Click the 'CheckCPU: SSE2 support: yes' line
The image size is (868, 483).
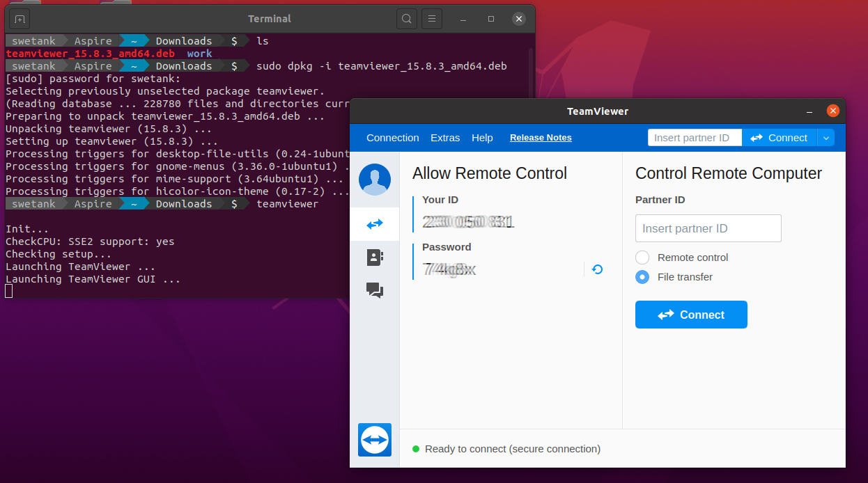[90, 241]
